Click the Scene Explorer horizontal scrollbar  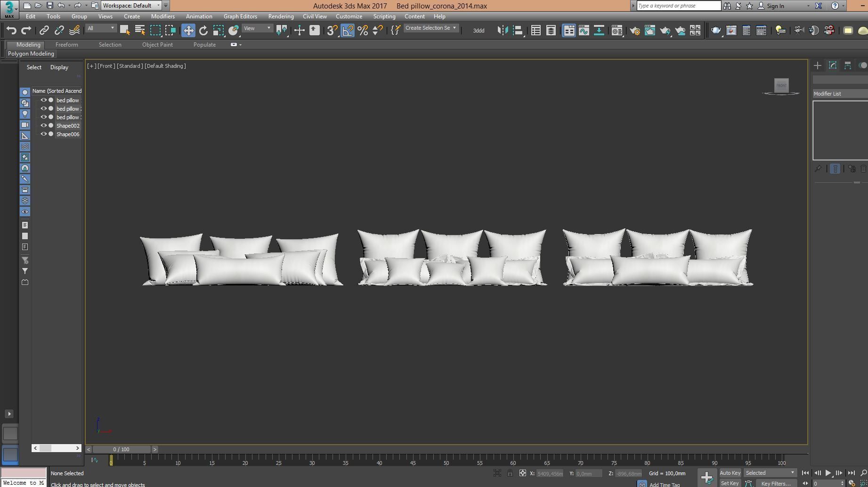pyautogui.click(x=57, y=448)
